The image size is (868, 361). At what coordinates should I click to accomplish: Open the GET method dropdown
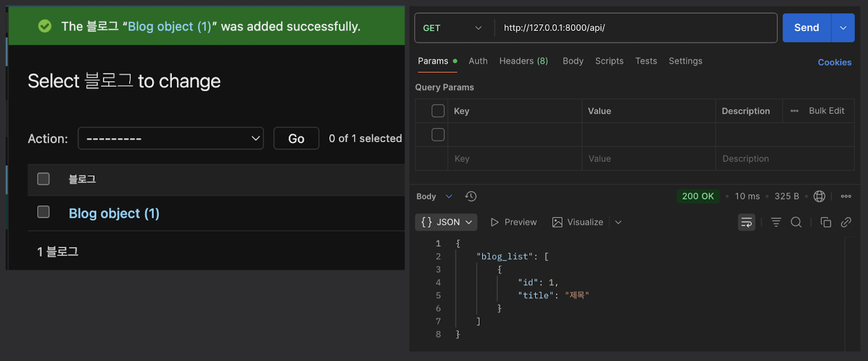454,28
